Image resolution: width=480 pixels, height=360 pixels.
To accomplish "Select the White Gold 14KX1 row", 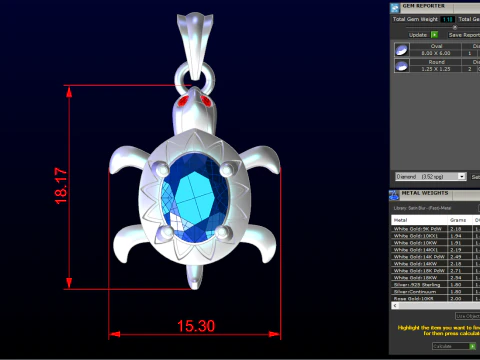I will pyautogui.click(x=435, y=250).
